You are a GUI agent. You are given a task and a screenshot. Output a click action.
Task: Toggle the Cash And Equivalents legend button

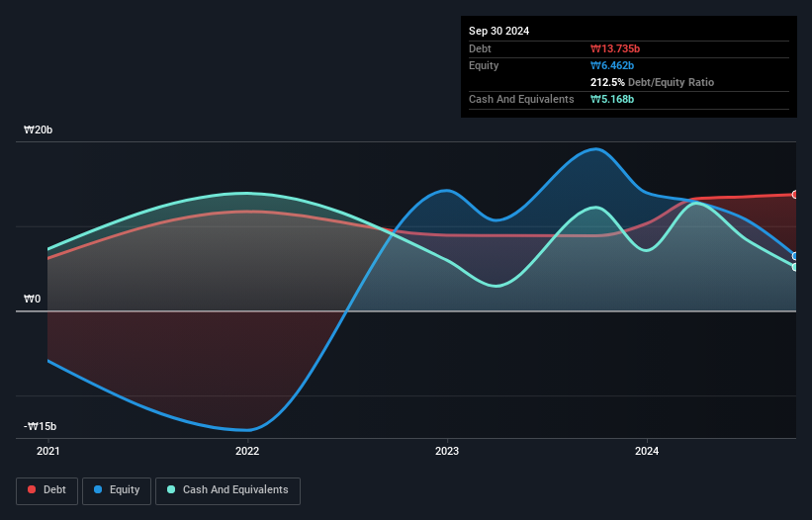[x=227, y=490]
